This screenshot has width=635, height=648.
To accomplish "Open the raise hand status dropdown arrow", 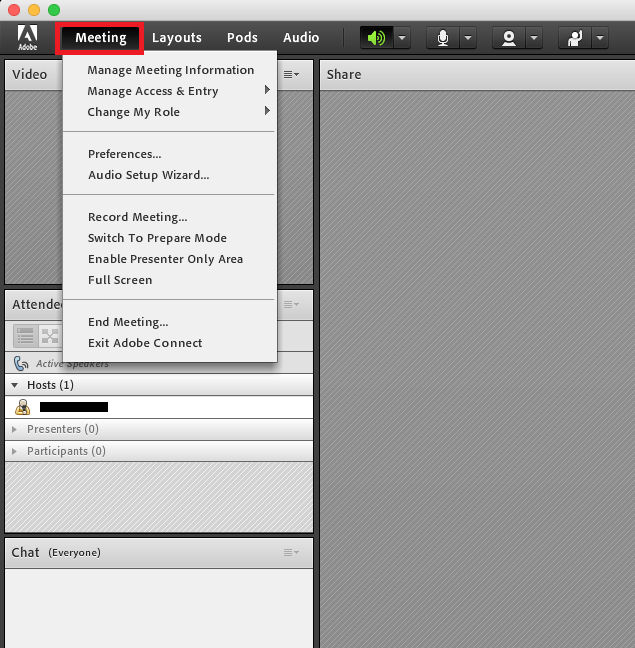I will pos(600,38).
